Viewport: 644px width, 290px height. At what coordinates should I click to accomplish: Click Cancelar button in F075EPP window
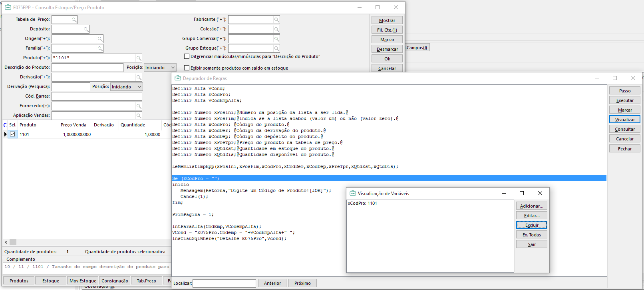point(387,68)
